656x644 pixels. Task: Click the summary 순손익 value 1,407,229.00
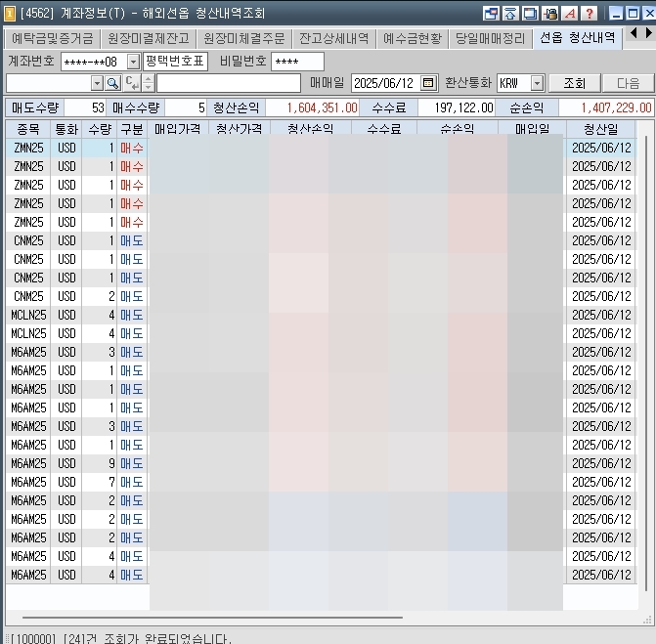606,107
